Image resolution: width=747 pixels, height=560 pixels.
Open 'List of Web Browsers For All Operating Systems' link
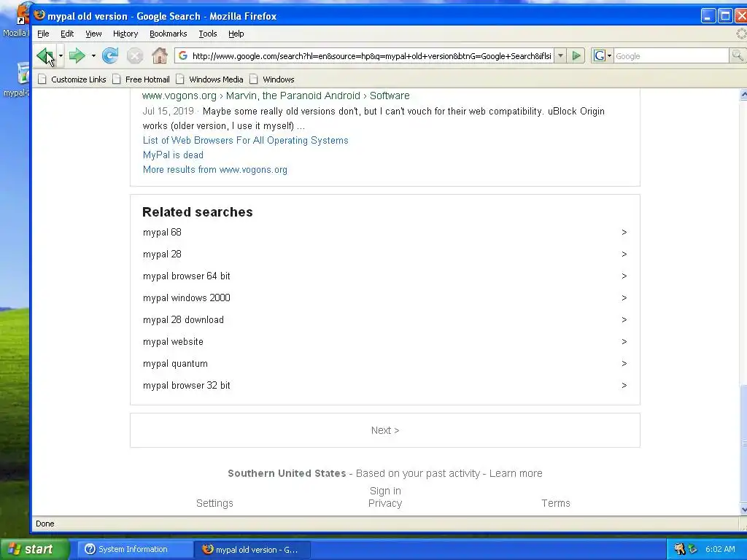(245, 141)
